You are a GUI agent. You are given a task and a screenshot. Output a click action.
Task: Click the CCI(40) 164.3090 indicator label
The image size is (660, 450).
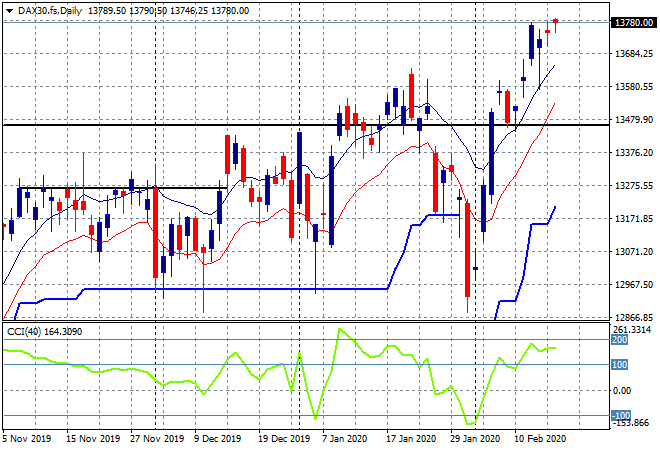44,332
